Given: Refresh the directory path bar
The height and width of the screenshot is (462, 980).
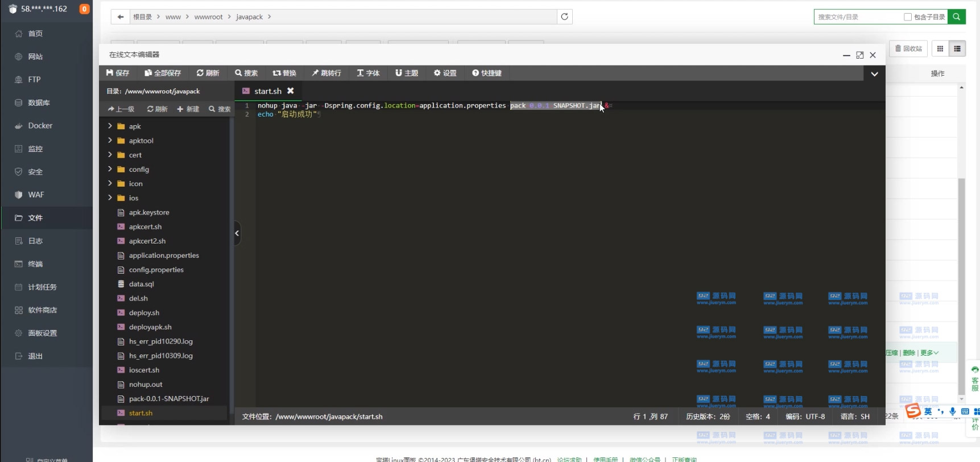Looking at the screenshot, I should (565, 16).
